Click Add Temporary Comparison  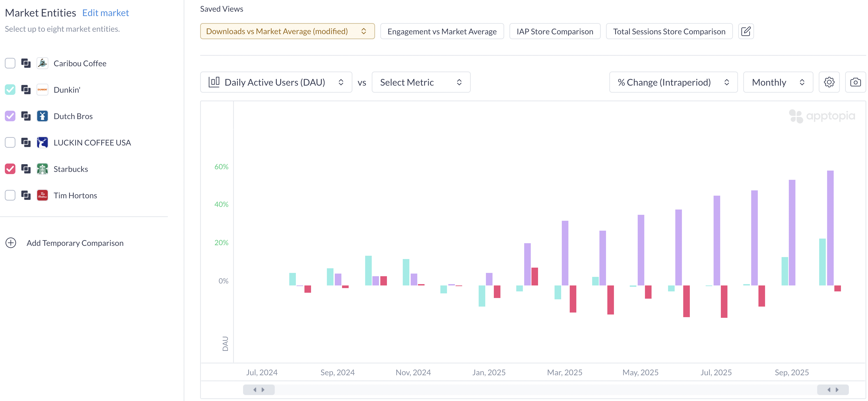pyautogui.click(x=75, y=243)
